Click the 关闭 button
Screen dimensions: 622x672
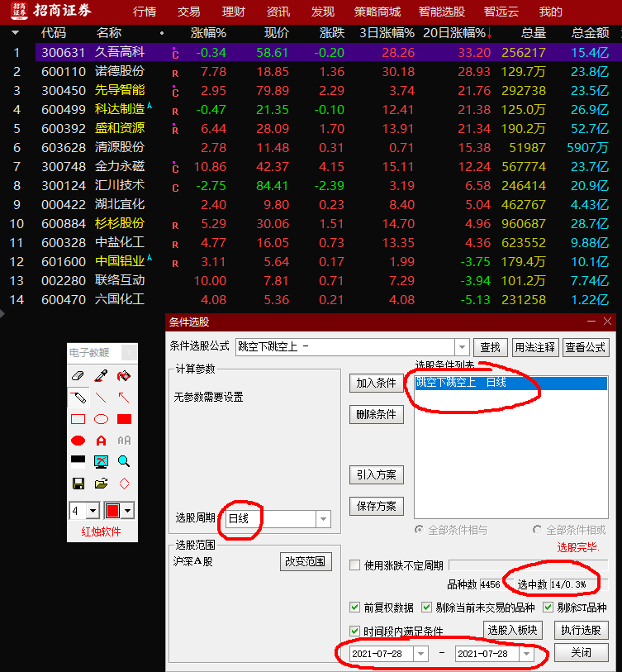pyautogui.click(x=581, y=653)
